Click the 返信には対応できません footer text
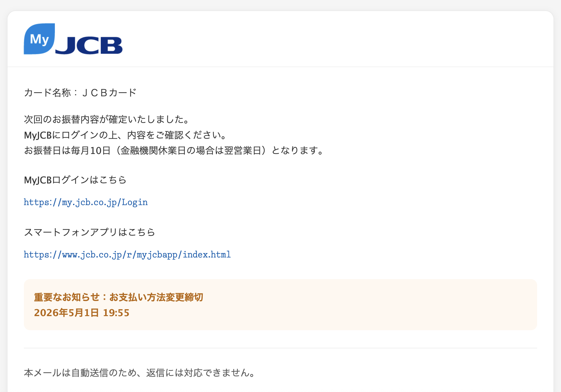This screenshot has width=561, height=392. coord(201,373)
